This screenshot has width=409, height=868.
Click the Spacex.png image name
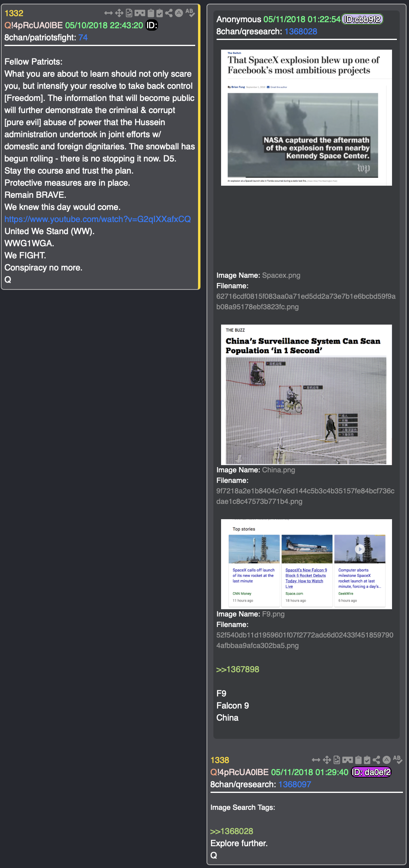(281, 275)
